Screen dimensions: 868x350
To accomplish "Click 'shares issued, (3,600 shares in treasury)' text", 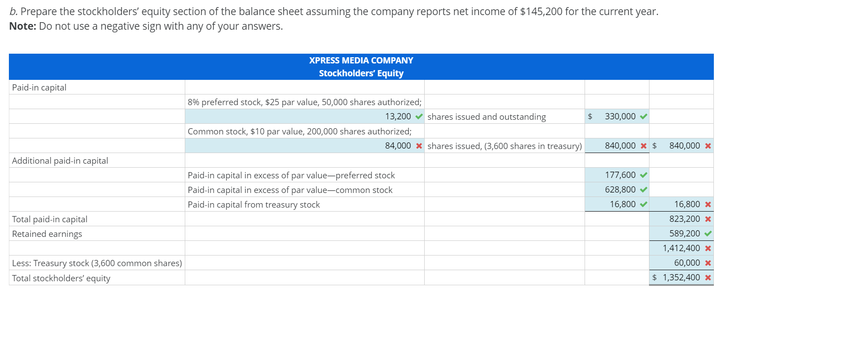I will click(x=505, y=146).
